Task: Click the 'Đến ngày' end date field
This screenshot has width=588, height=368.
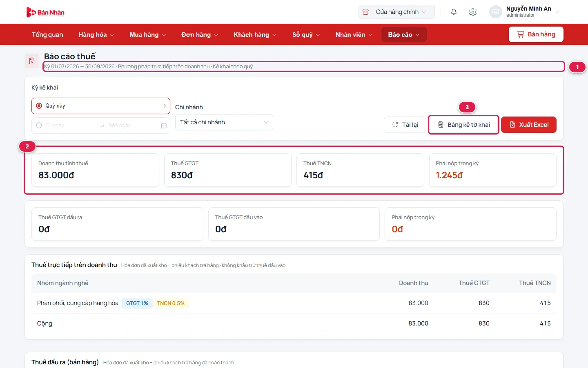Action: point(133,126)
